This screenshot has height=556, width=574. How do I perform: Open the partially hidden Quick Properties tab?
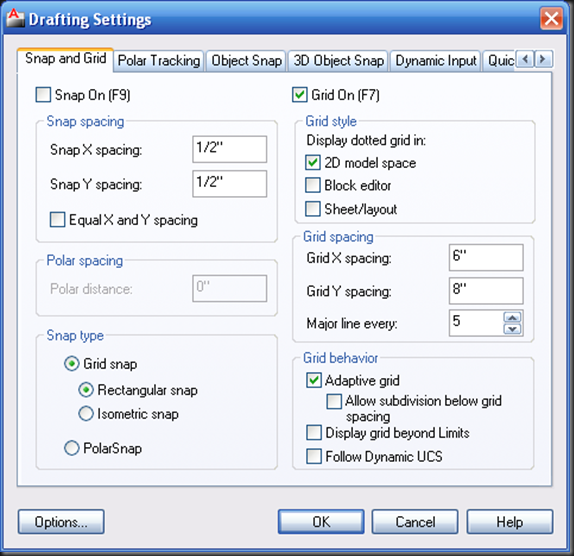(500, 61)
